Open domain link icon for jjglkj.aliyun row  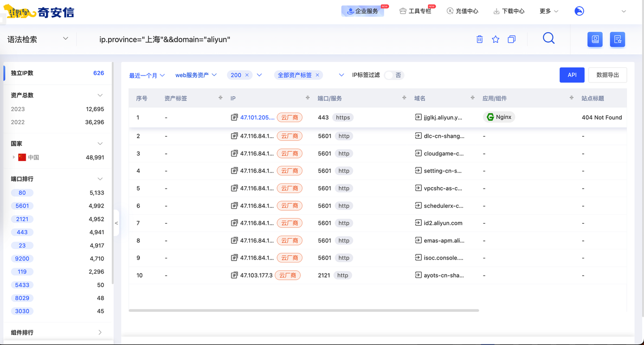(418, 117)
